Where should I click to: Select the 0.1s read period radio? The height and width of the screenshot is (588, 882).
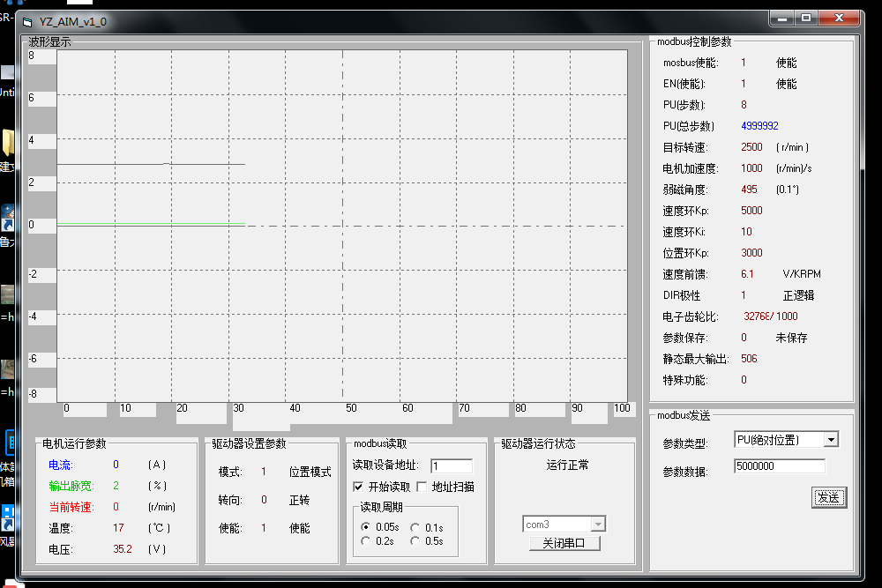pos(415,527)
